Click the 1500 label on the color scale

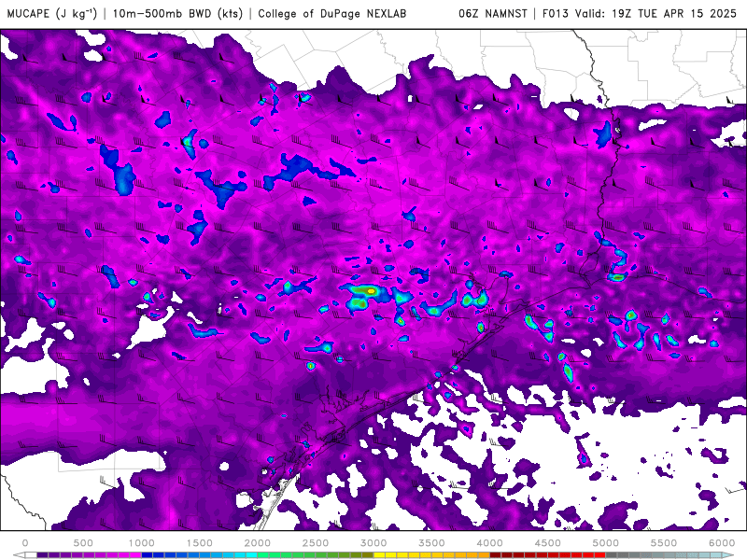pos(199,543)
